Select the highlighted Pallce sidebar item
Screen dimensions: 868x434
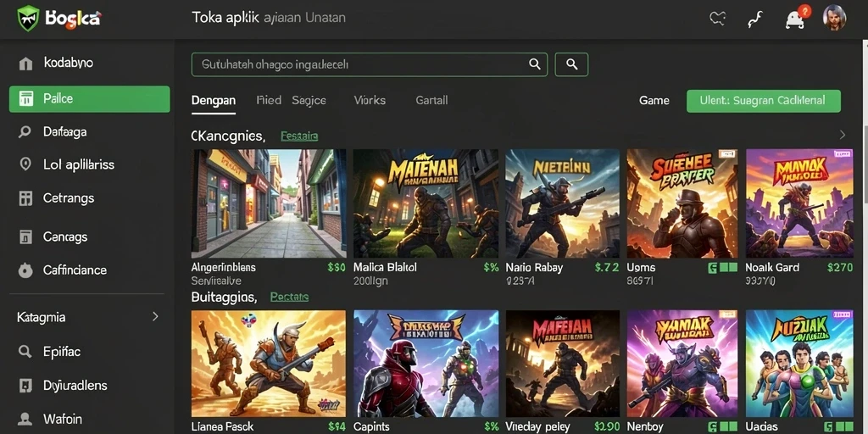[90, 99]
